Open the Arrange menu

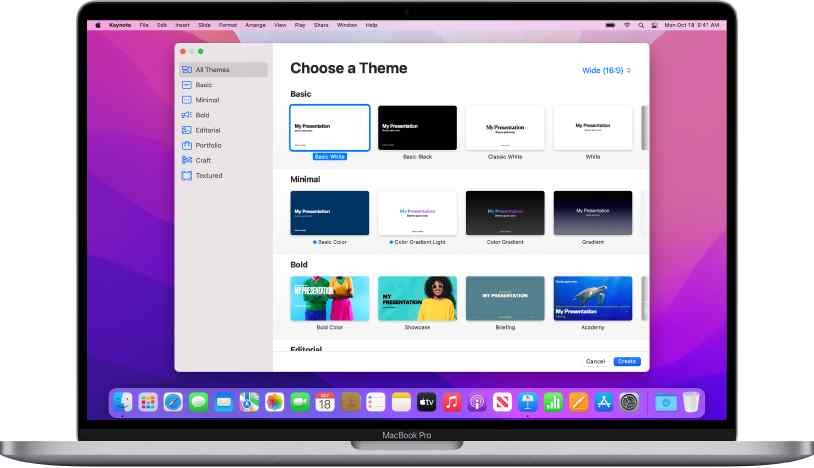coord(255,25)
